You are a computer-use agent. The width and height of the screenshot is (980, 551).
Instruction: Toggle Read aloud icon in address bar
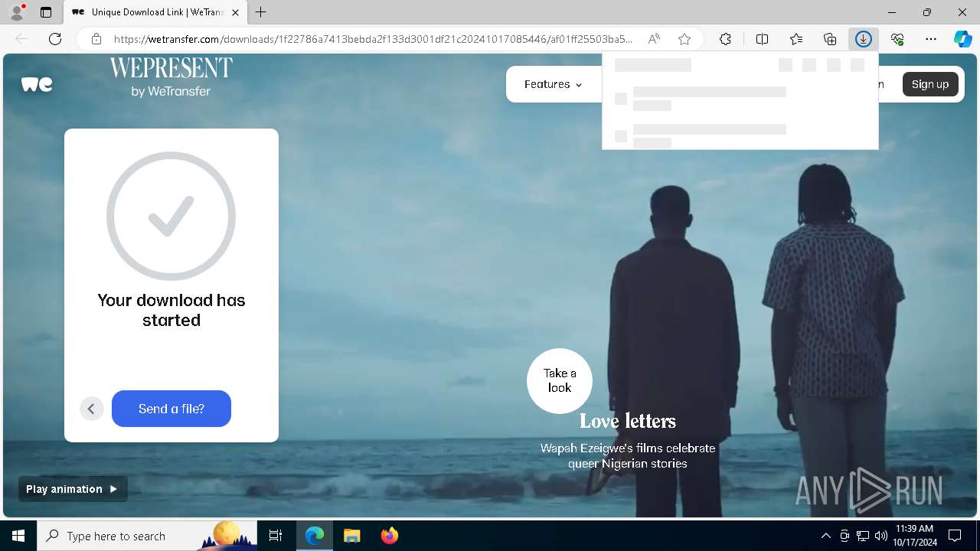654,39
